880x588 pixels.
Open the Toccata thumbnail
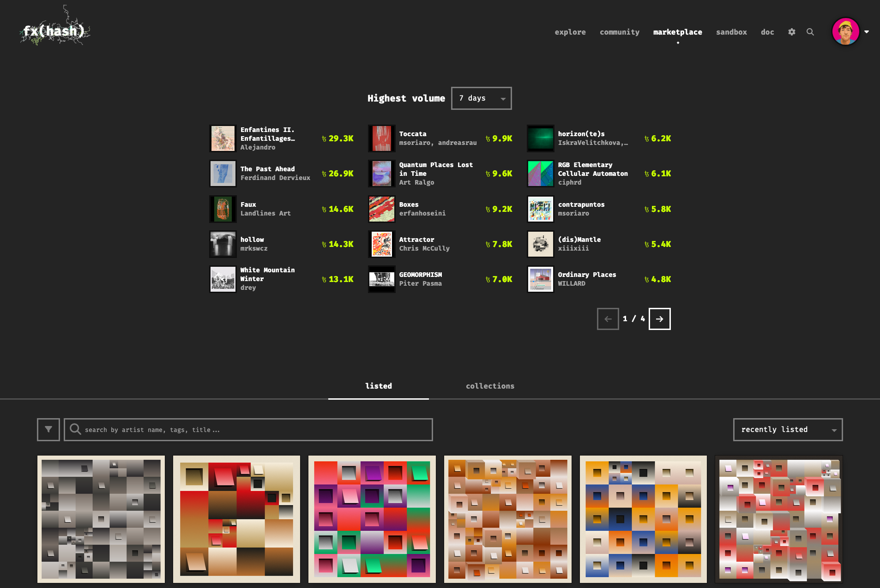[382, 138]
